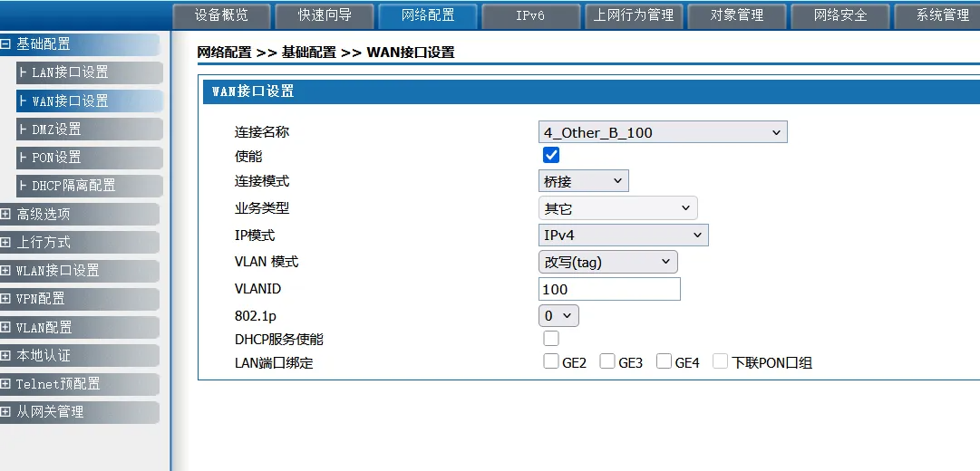Select LAN接口设置 in the sidebar

pyautogui.click(x=90, y=72)
